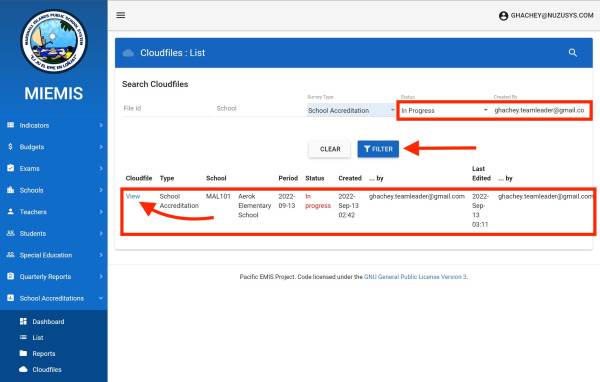This screenshot has width=600, height=382.
Task: Click the FILTER button
Action: click(378, 149)
